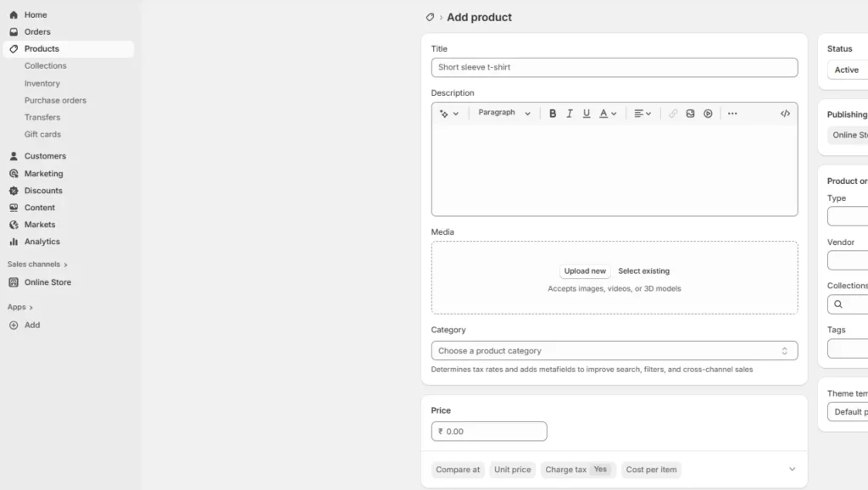Expand the pricing options chevron

tap(792, 468)
